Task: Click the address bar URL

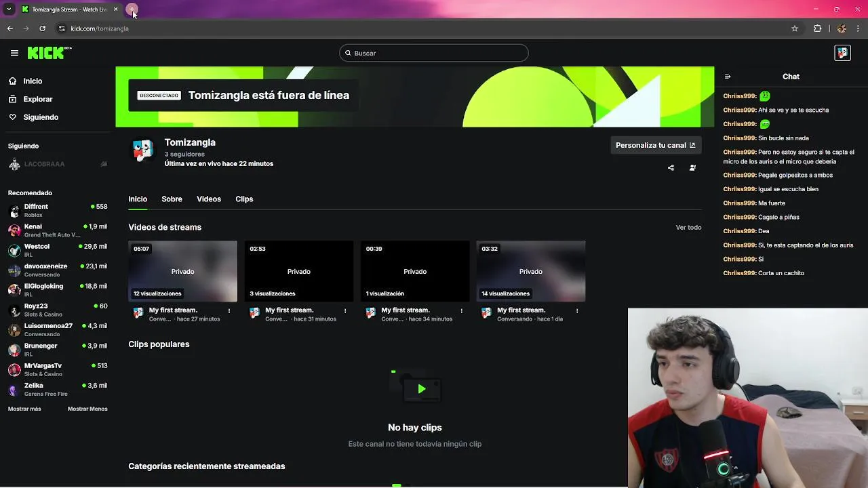Action: 100,28
